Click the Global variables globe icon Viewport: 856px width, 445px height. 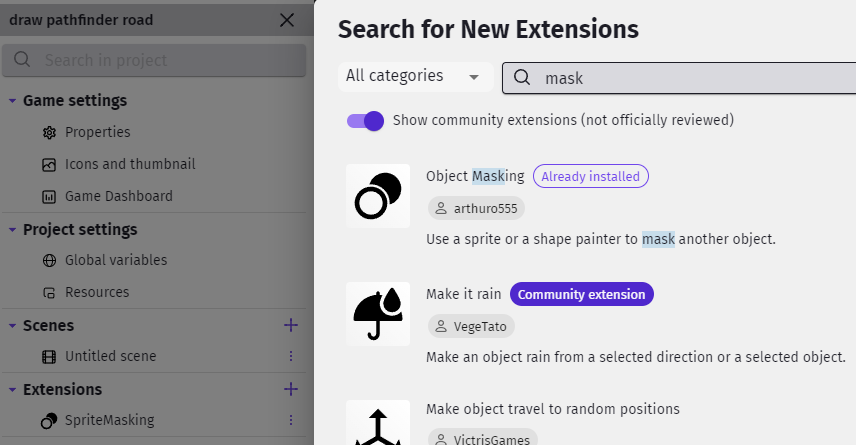(49, 260)
